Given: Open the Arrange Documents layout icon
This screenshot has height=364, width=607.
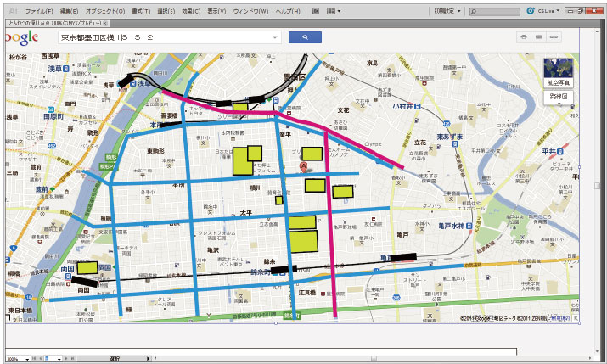Looking at the screenshot, I should [x=330, y=11].
